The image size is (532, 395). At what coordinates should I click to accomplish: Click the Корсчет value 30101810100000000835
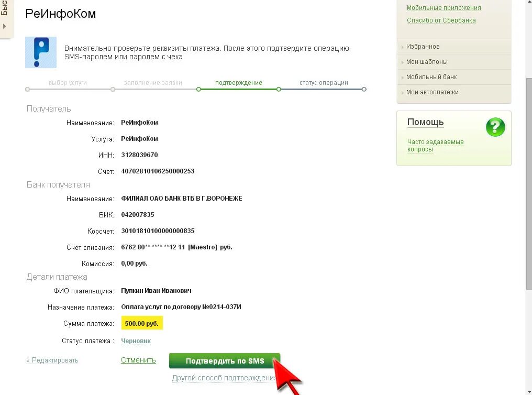[158, 231]
